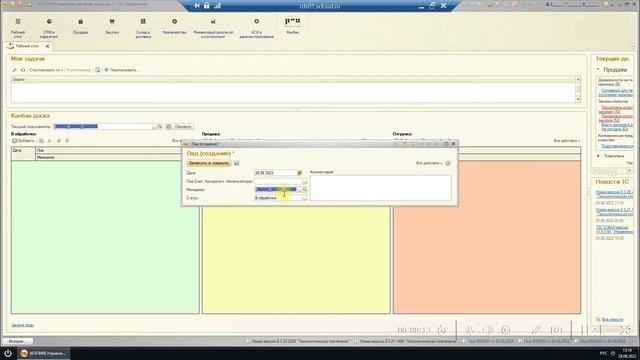The height and width of the screenshot is (360, 640).
Task: Click the lock icon in remote session bar
Action: tap(207, 5)
